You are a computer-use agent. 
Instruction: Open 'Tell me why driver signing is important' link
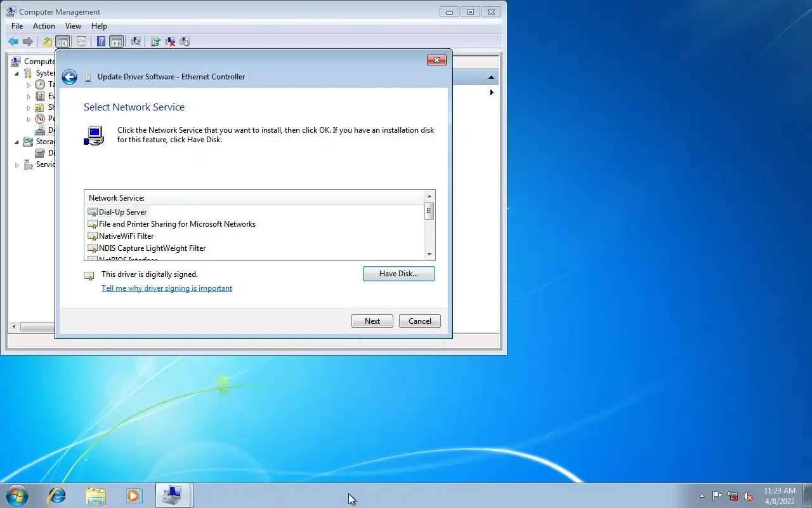pyautogui.click(x=167, y=288)
